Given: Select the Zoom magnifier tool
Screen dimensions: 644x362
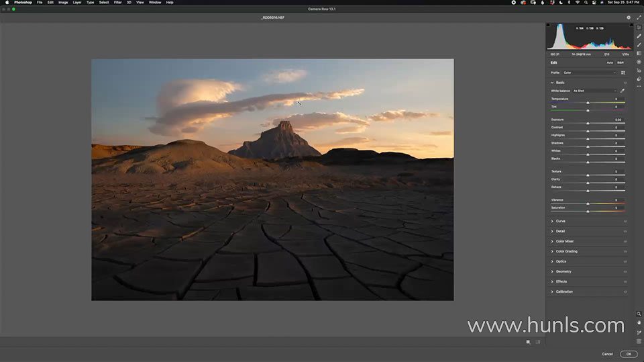Looking at the screenshot, I should point(639,314).
